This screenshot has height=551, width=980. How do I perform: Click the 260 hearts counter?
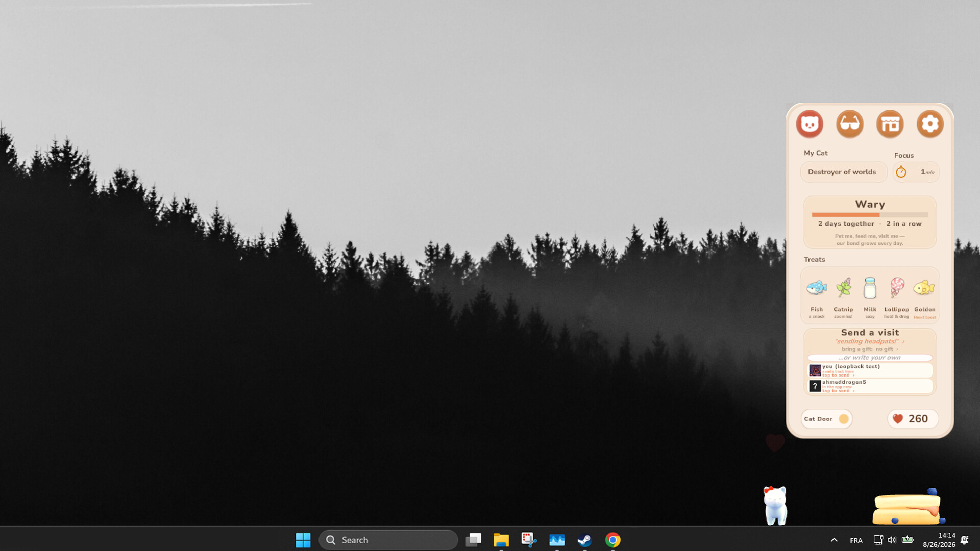913,419
